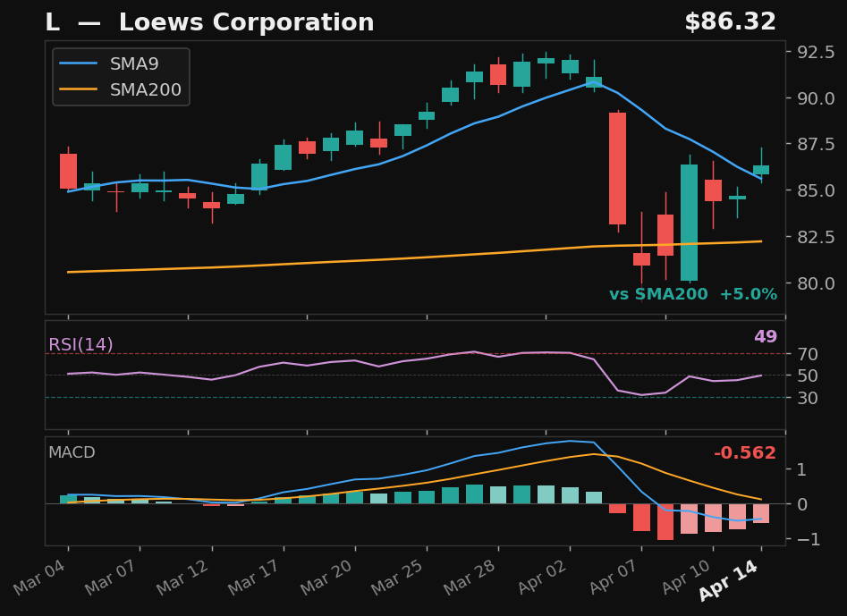This screenshot has width=847, height=616.
Task: Click the "Mar 17" date label
Action: click(x=256, y=578)
